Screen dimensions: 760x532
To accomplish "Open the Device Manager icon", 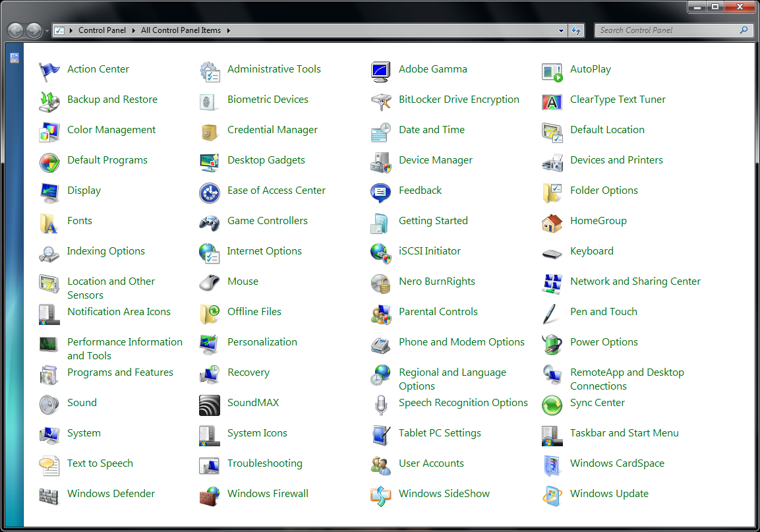I will 380,163.
